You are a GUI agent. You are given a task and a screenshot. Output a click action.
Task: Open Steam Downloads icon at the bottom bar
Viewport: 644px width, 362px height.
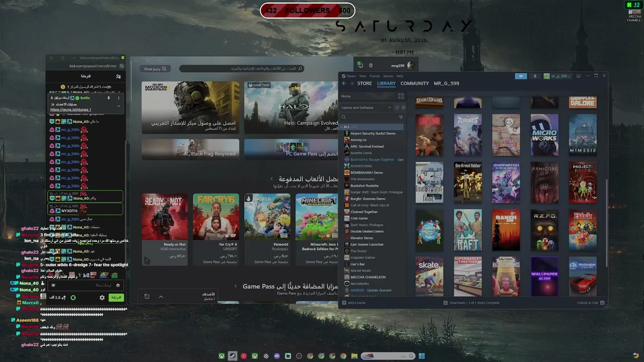(x=446, y=303)
